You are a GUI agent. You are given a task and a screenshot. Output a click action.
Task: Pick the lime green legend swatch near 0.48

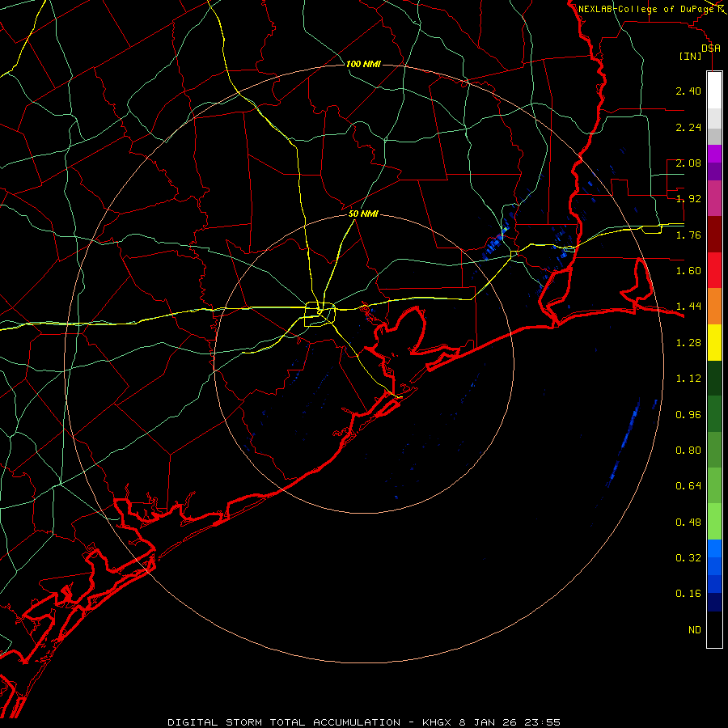[x=714, y=522]
